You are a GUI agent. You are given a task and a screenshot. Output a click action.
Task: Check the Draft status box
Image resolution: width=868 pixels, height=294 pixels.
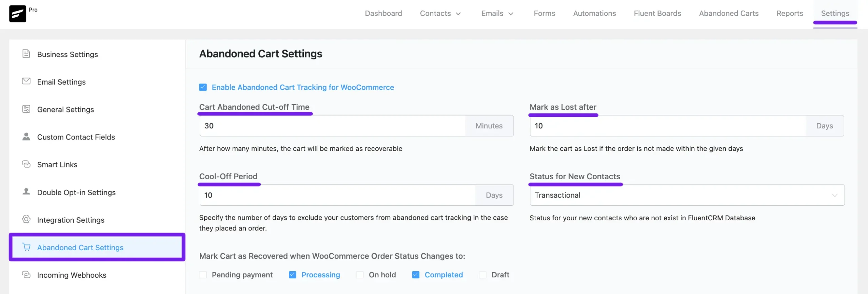(483, 275)
